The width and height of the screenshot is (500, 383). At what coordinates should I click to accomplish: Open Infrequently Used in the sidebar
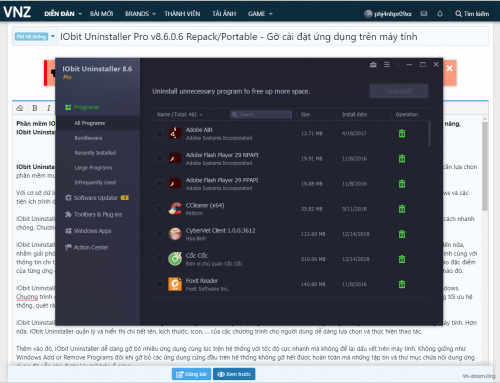95,183
